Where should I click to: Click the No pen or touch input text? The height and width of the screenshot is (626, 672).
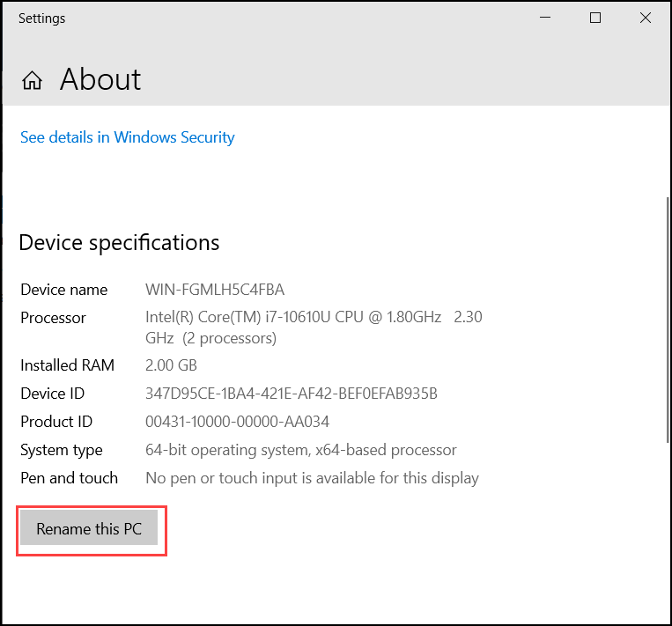tap(312, 478)
